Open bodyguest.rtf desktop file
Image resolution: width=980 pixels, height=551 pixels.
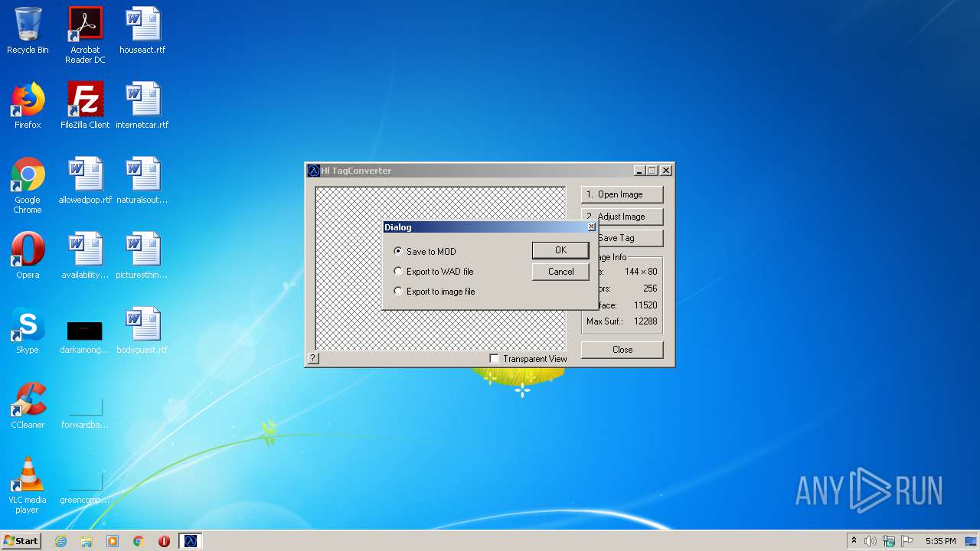point(142,331)
